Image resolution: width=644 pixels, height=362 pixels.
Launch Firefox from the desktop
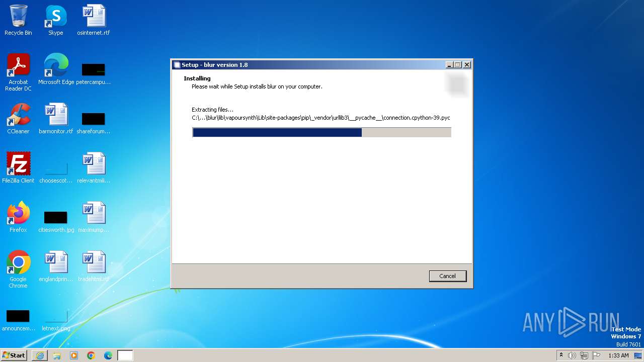coord(18,218)
